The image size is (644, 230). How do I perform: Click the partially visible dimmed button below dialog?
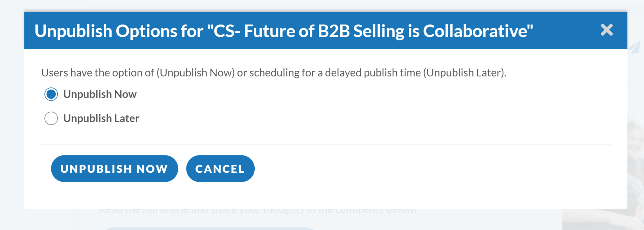210,229
